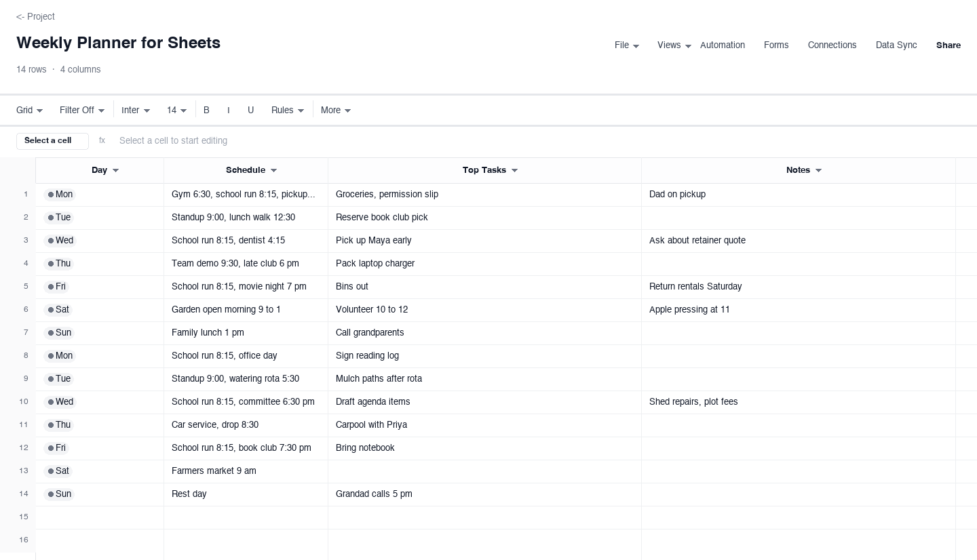Select the Mon tag in row 1

tap(59, 195)
